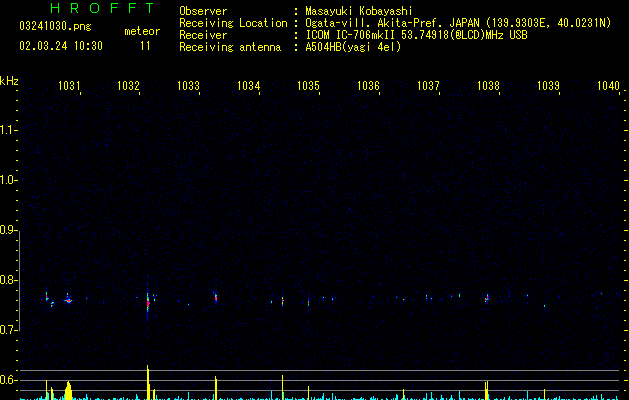The height and width of the screenshot is (400, 629).
Task: Click the ICOM IC-706mkII receiver text
Action: point(416,35)
